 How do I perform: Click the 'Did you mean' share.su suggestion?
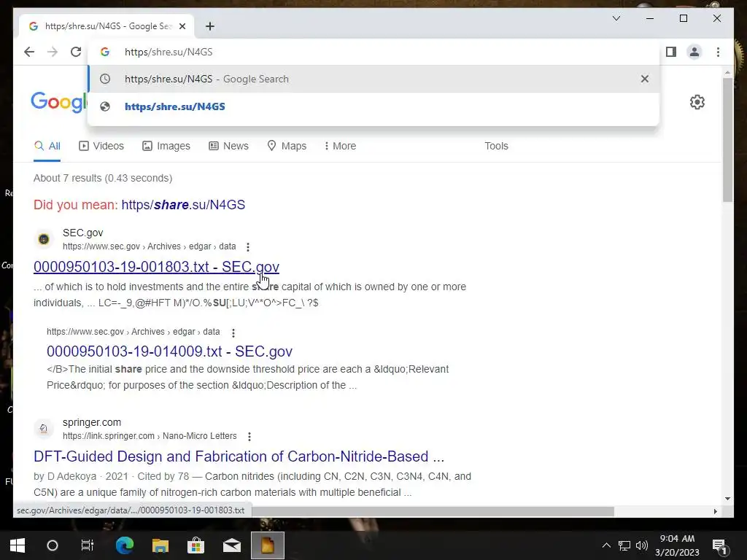[183, 205]
